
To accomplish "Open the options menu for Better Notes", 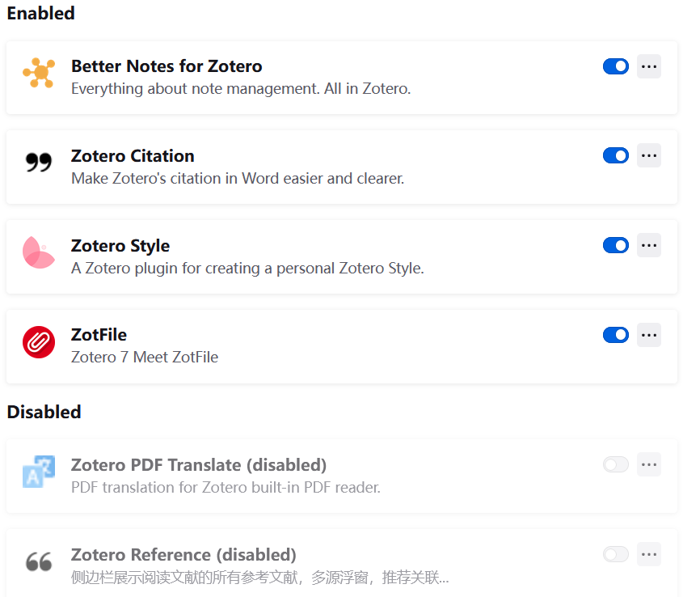I will click(x=649, y=66).
